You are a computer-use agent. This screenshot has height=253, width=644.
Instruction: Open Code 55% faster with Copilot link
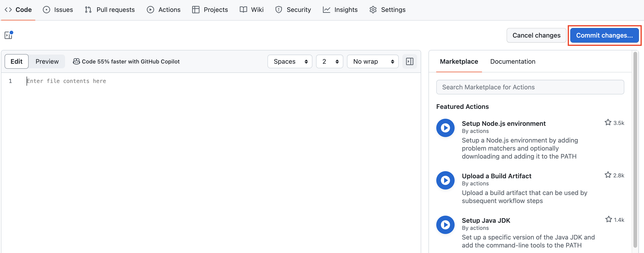tap(131, 61)
